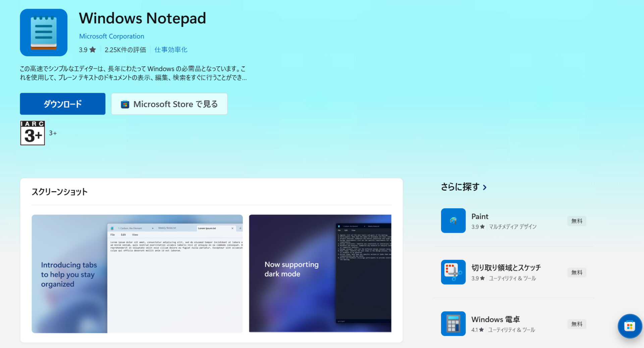Viewport: 644px width, 348px height.
Task: Click the 無料 badge beside Paint
Action: [577, 221]
